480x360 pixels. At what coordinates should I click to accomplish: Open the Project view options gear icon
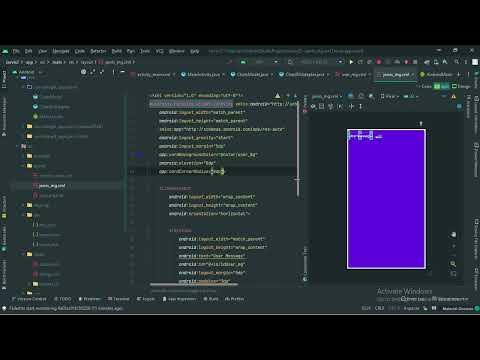83,72
